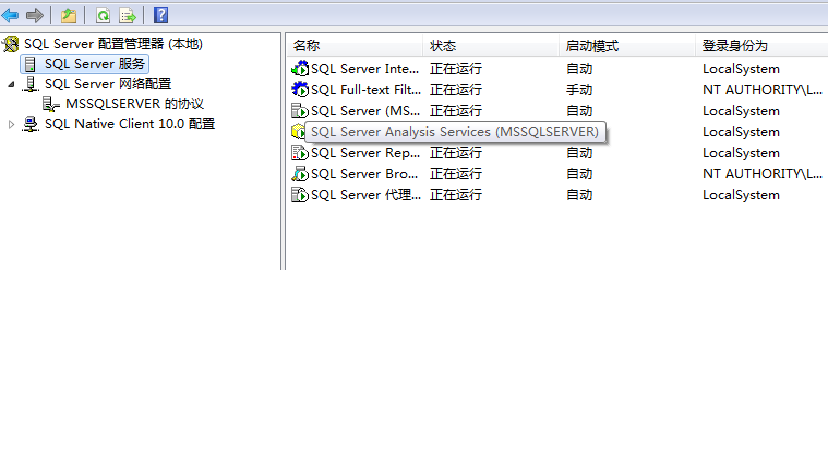Click the MSSQLSERVER 的协议 node icon

(51, 104)
